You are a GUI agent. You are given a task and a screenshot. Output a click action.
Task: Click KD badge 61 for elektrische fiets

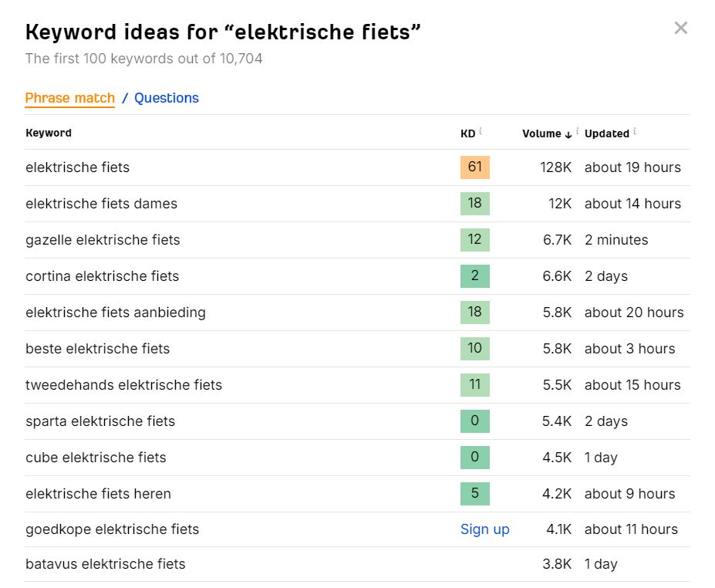[x=474, y=167]
